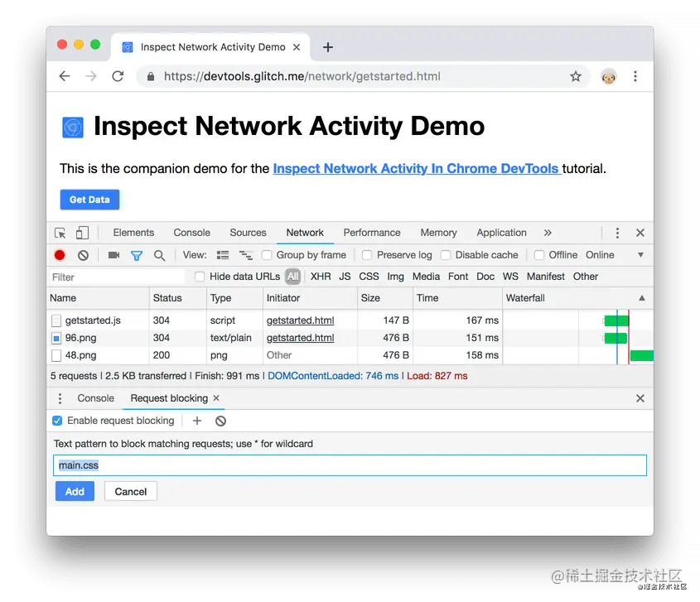Click the page favicon on the tab
Screen dimensions: 700x602
point(128,47)
